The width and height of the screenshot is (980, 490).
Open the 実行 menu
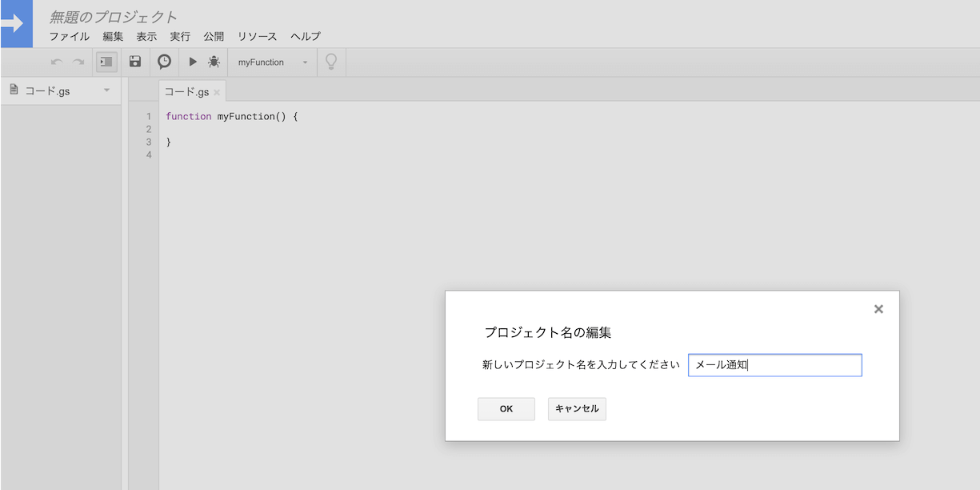(x=178, y=36)
